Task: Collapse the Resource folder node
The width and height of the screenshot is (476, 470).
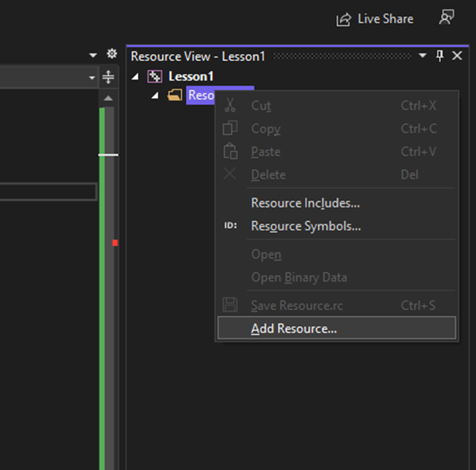Action: (x=155, y=95)
